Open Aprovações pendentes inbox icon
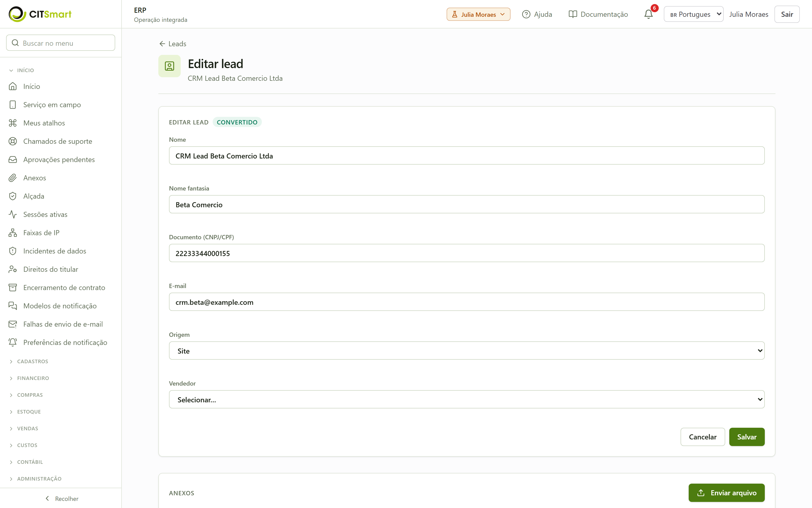This screenshot has width=812, height=508. [x=13, y=160]
